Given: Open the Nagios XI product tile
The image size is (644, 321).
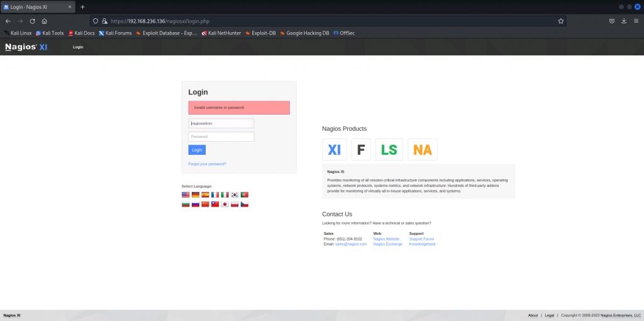Looking at the screenshot, I should 335,150.
